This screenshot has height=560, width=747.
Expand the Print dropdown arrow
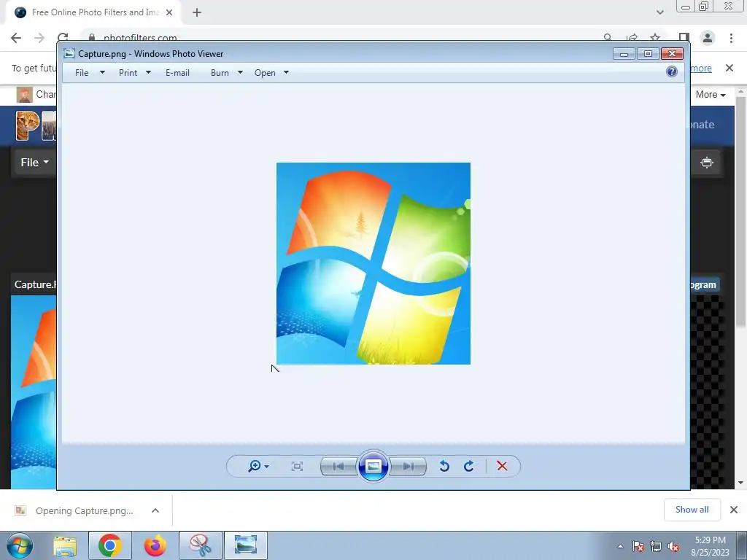(x=148, y=72)
